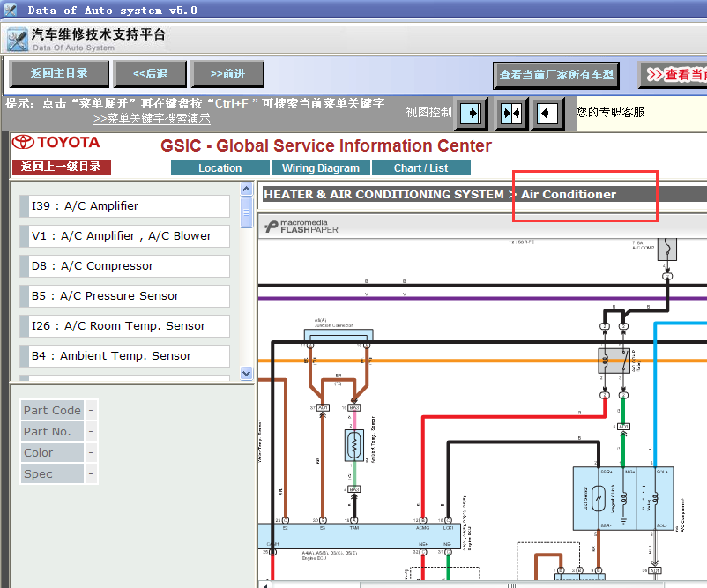Open the Chart / List tab
The width and height of the screenshot is (707, 588).
pos(420,168)
